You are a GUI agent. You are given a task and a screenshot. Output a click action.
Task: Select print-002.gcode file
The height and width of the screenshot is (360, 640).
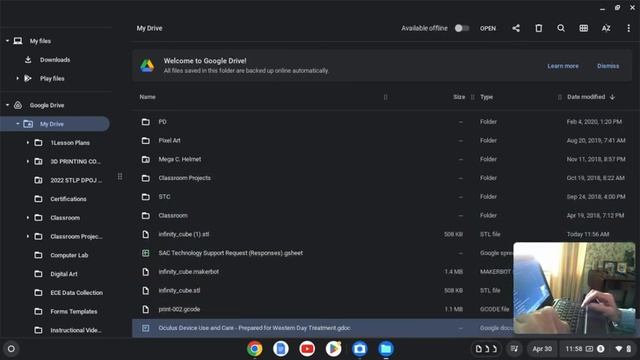click(322, 309)
